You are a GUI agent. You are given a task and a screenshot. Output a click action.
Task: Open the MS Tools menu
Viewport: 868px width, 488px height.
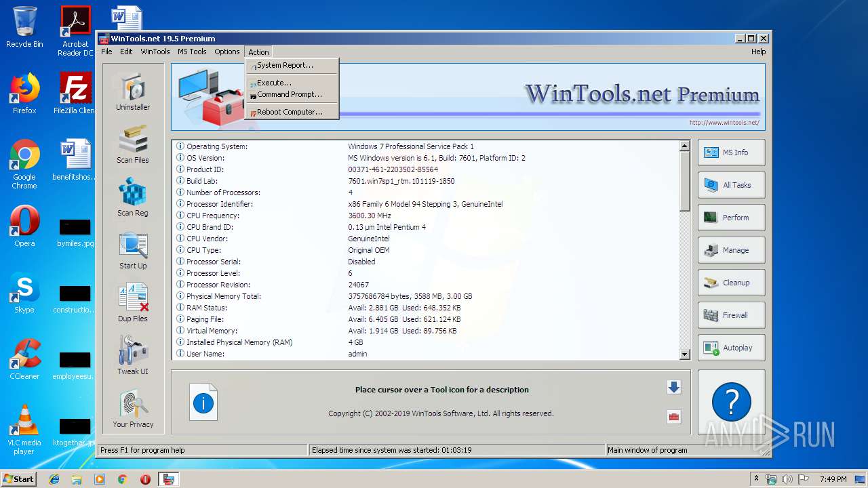(x=192, y=52)
